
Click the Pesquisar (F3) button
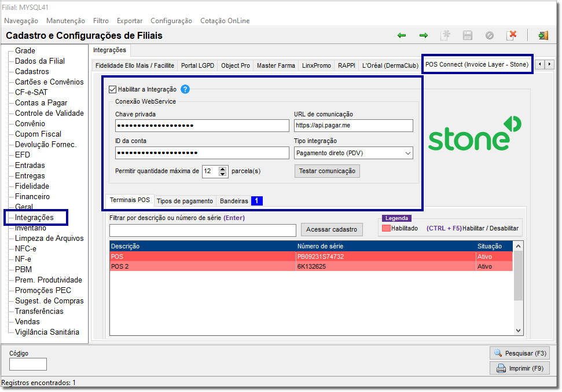click(520, 353)
